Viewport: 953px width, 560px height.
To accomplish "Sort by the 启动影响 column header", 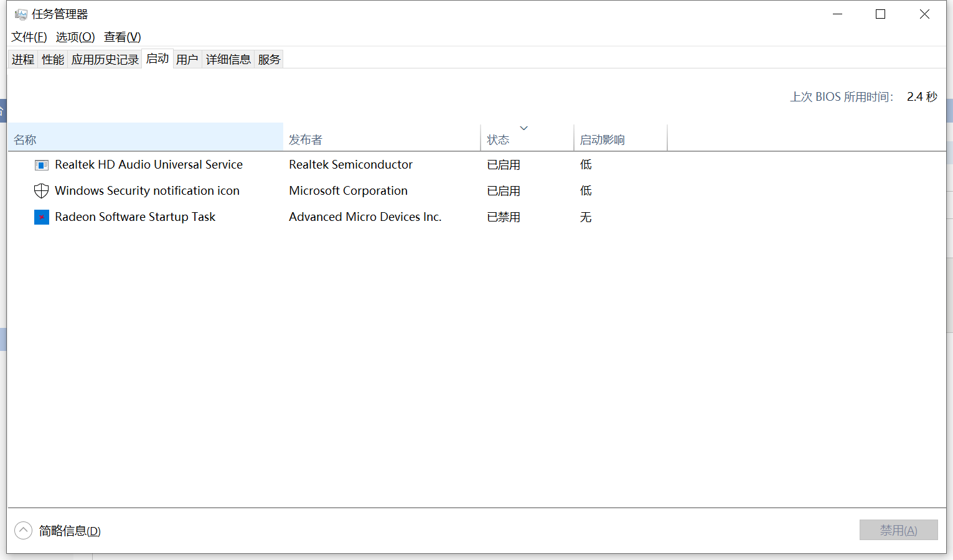I will pos(602,140).
